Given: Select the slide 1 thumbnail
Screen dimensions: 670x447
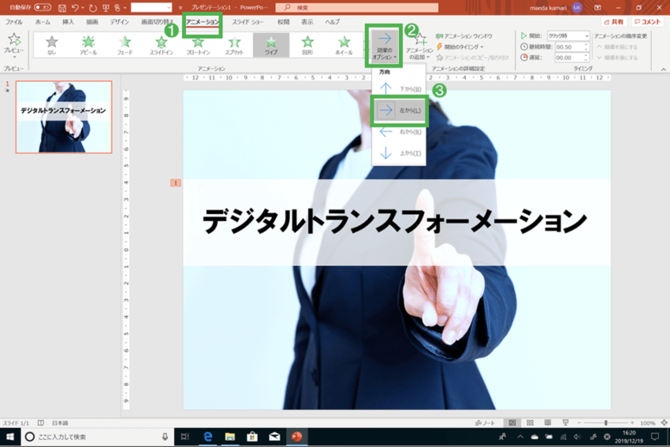Looking at the screenshot, I should 64,117.
